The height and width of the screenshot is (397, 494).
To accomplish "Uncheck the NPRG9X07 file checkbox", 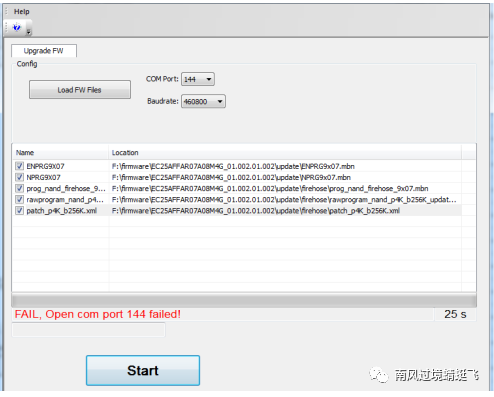I will click(20, 177).
